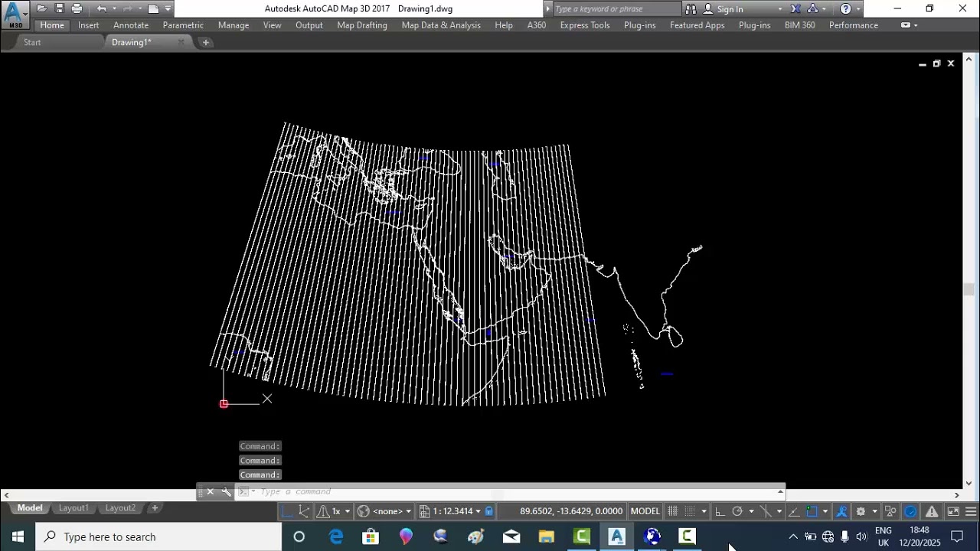Click the binoculars search icon
The width and height of the screenshot is (980, 551).
(x=691, y=9)
